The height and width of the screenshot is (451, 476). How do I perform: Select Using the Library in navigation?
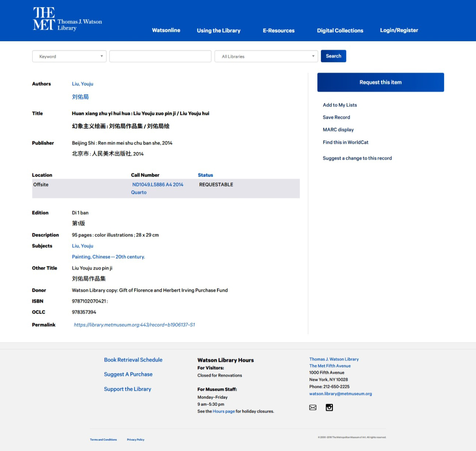[219, 31]
